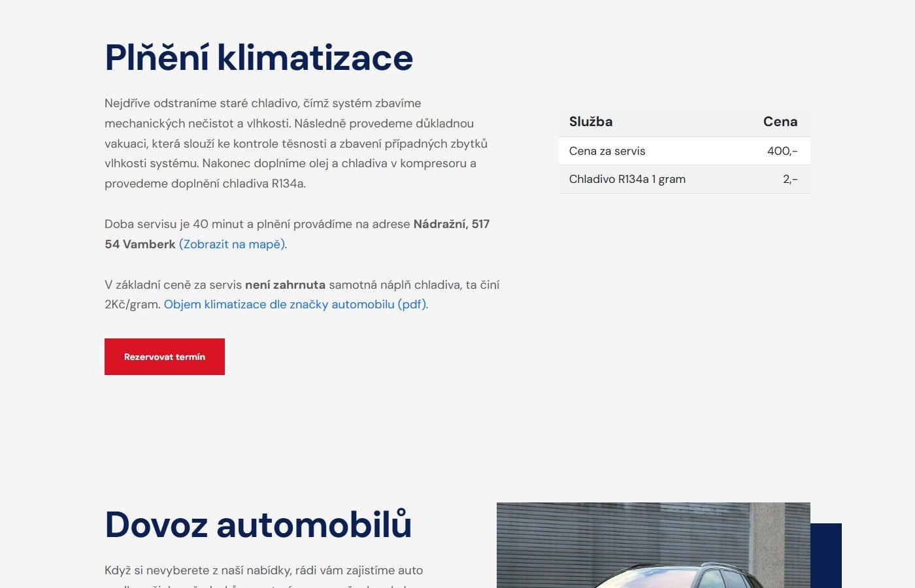The image size is (915, 588).
Task: Click the paragraph starting Nejdříve odstraníme
Action: [x=295, y=143]
